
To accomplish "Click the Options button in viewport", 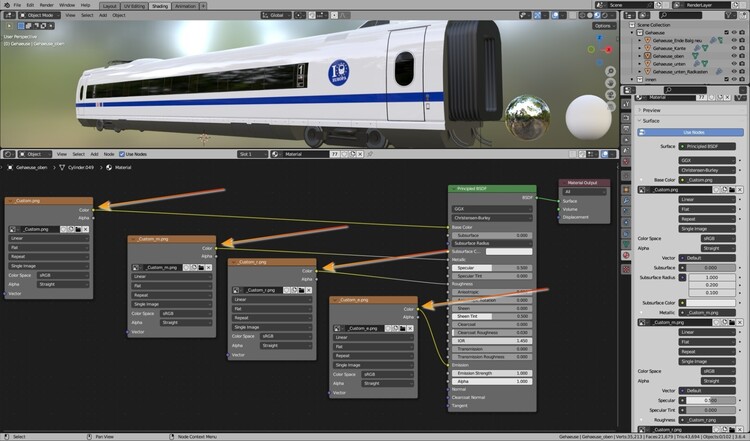I will [x=603, y=27].
